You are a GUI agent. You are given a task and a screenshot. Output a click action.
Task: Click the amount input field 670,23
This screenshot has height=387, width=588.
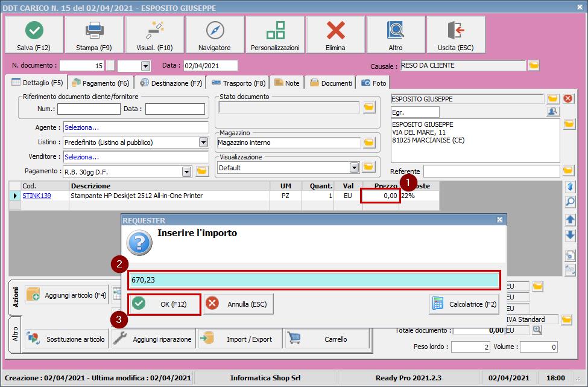pos(314,280)
